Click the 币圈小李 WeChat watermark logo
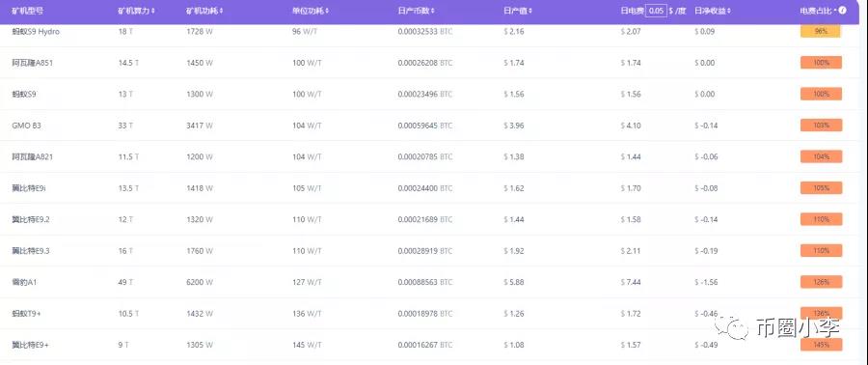This screenshot has width=868, height=365. coord(730,328)
